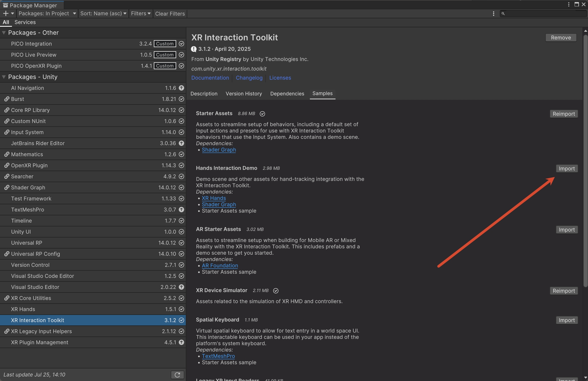Click the Core RP Library link icon
Screen dimensions: 588x381
click(x=7, y=110)
